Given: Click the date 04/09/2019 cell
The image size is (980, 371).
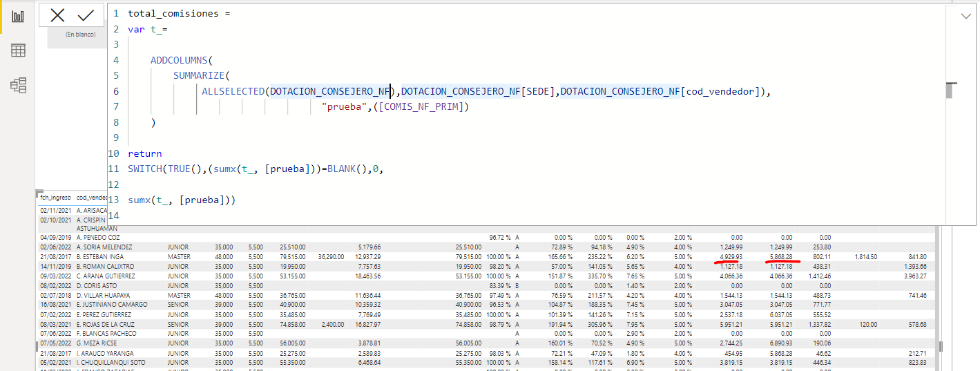Looking at the screenshot, I should [55, 237].
